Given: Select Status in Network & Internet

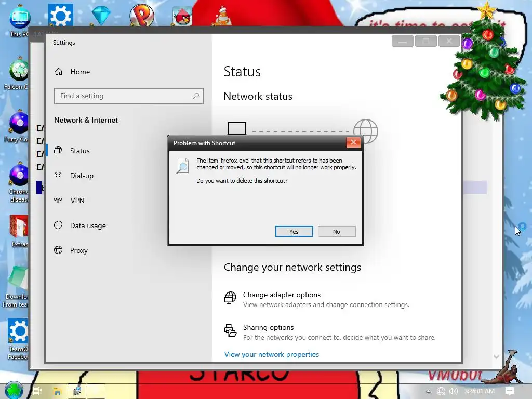Looking at the screenshot, I should click(x=79, y=151).
